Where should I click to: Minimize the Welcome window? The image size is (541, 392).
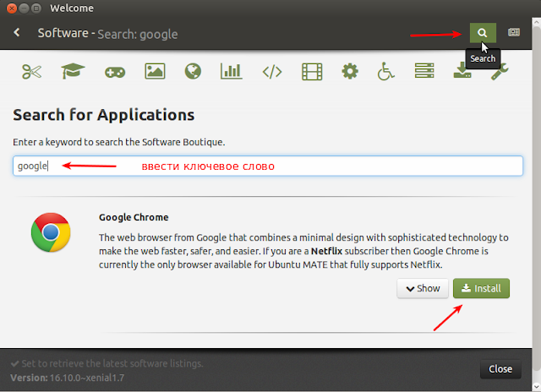(x=24, y=8)
